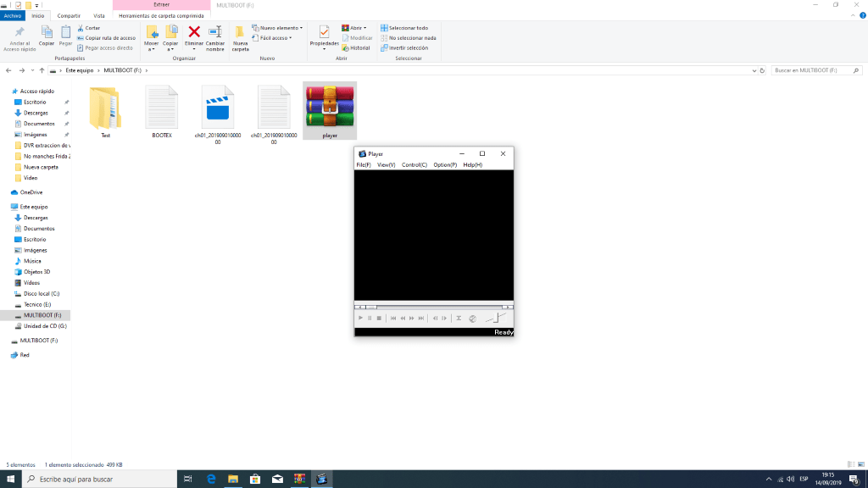Open the Control(C) menu in Player
This screenshot has width=868, height=488.
pos(415,164)
